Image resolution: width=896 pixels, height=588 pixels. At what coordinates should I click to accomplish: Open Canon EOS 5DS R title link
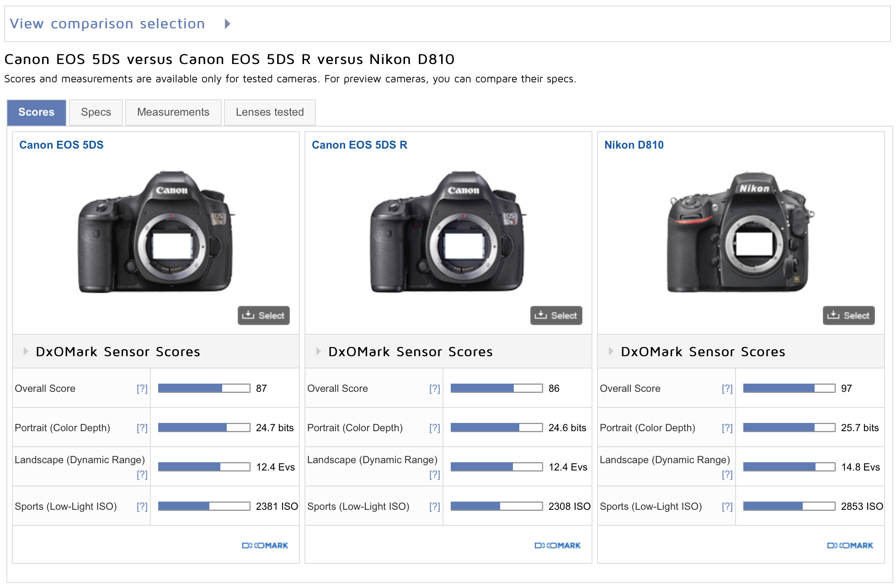(x=359, y=145)
